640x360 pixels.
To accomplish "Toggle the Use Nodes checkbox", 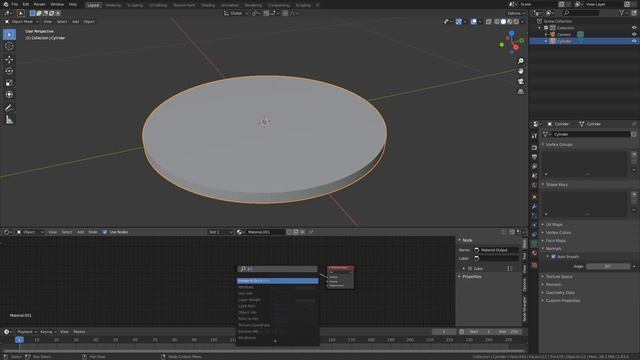I will coord(105,232).
